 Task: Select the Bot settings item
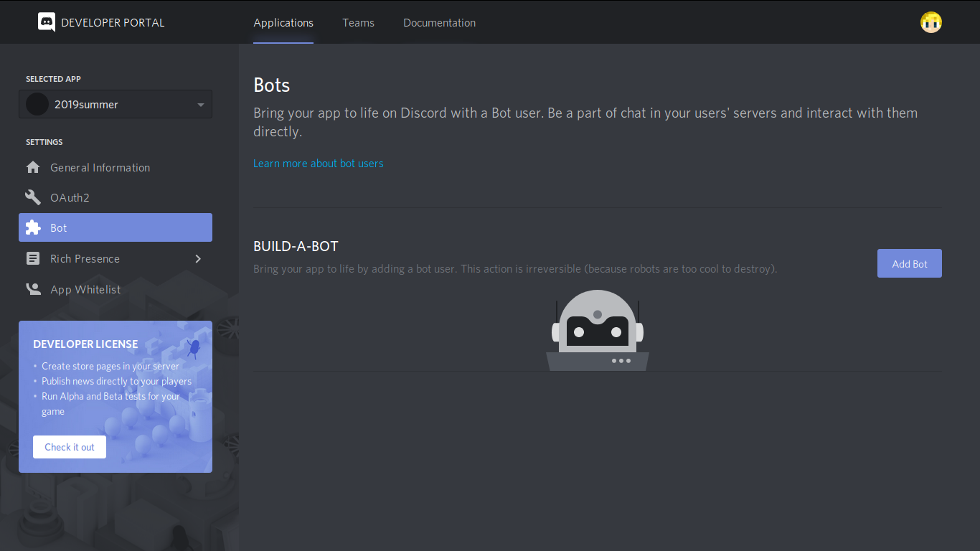click(116, 227)
